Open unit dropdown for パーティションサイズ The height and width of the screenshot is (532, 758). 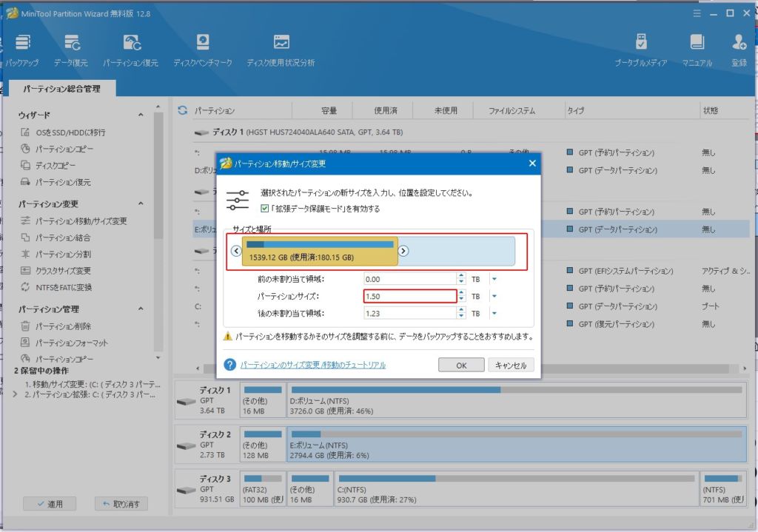coord(494,296)
